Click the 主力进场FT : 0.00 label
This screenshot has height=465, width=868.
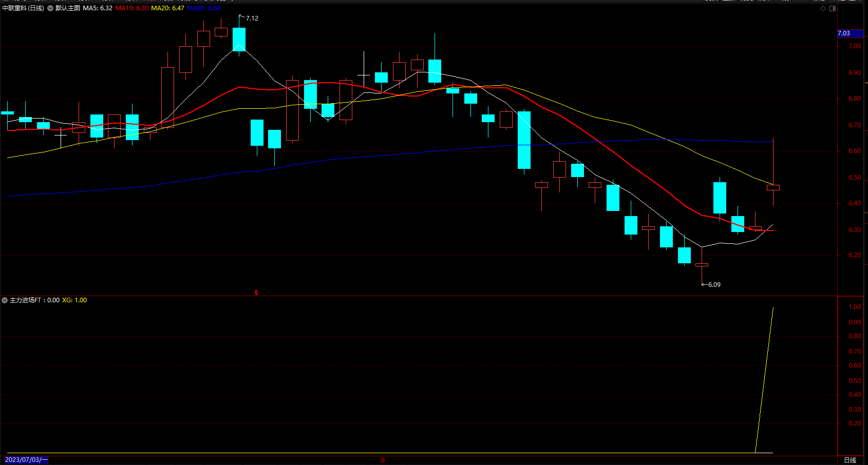pos(34,300)
